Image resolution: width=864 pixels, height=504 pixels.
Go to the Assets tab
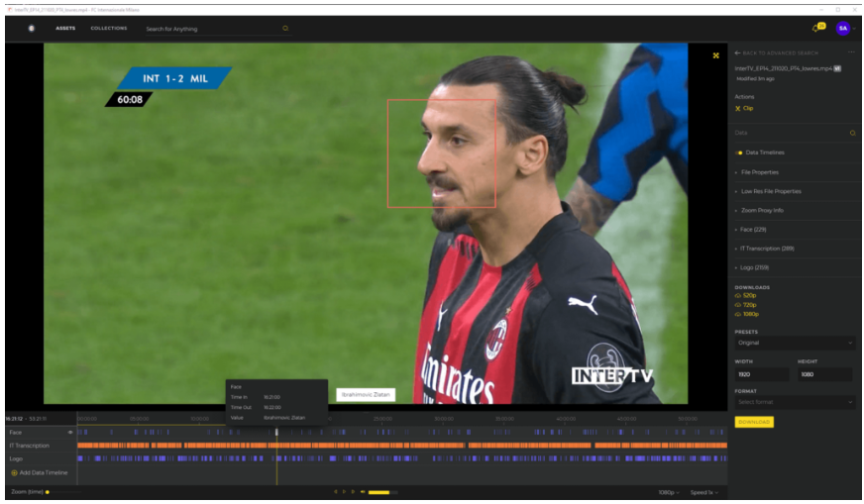[65, 29]
